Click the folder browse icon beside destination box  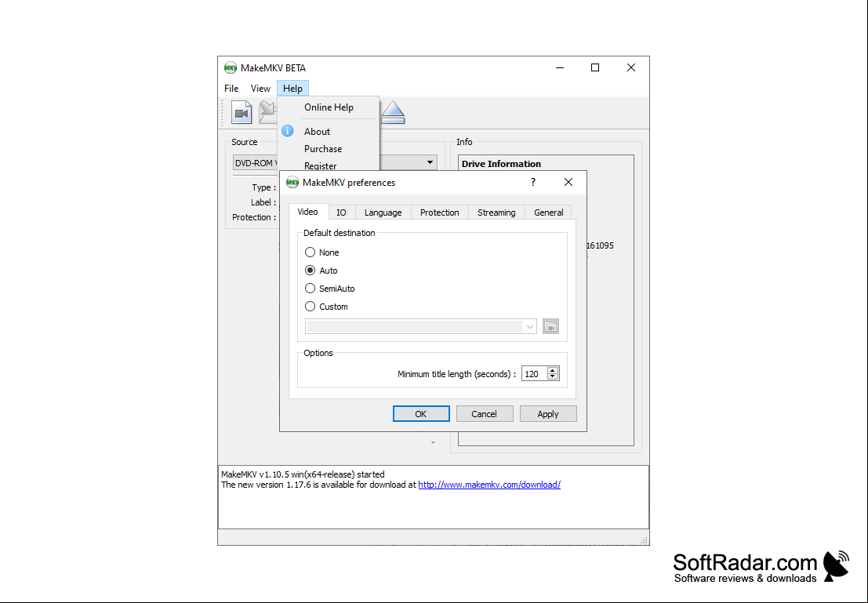coord(550,327)
